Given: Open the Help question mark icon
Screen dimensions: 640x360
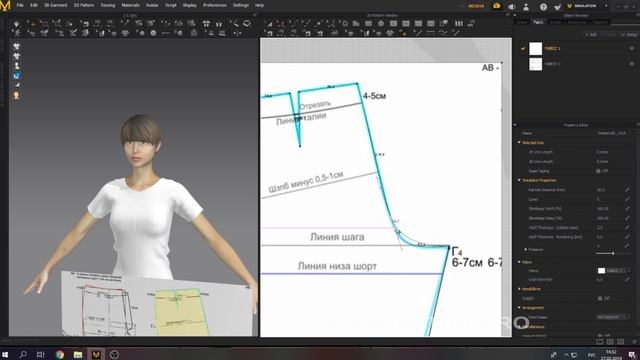Looking at the screenshot, I should [x=543, y=7].
